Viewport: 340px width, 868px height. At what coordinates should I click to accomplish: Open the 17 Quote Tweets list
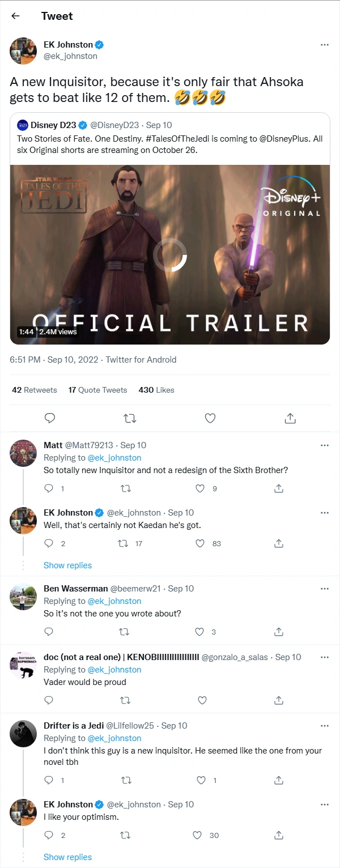coord(97,390)
